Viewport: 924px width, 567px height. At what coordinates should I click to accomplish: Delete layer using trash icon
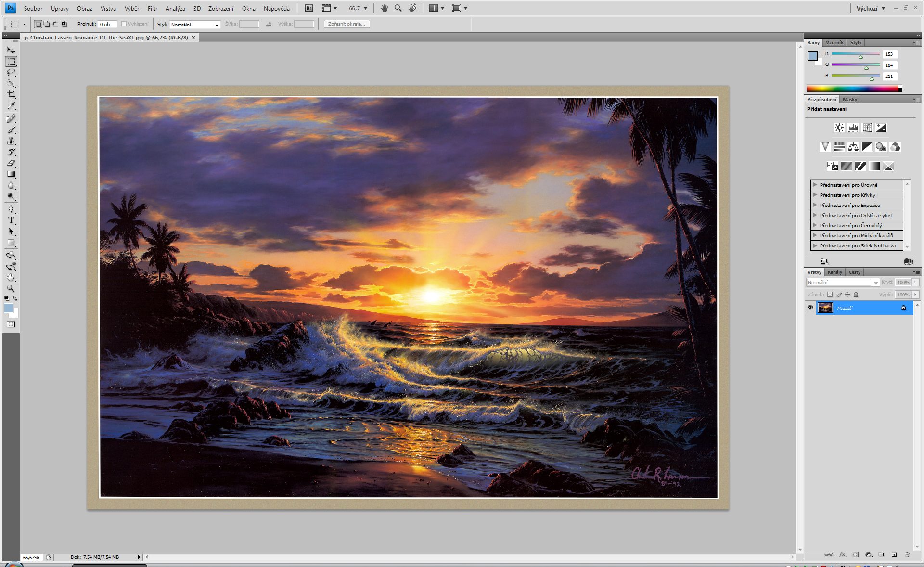pos(907,554)
